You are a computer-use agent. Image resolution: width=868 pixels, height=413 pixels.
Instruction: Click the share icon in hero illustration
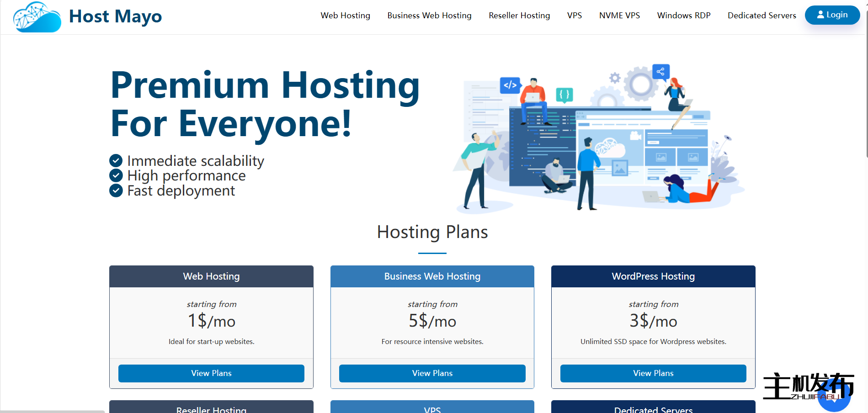click(x=660, y=72)
